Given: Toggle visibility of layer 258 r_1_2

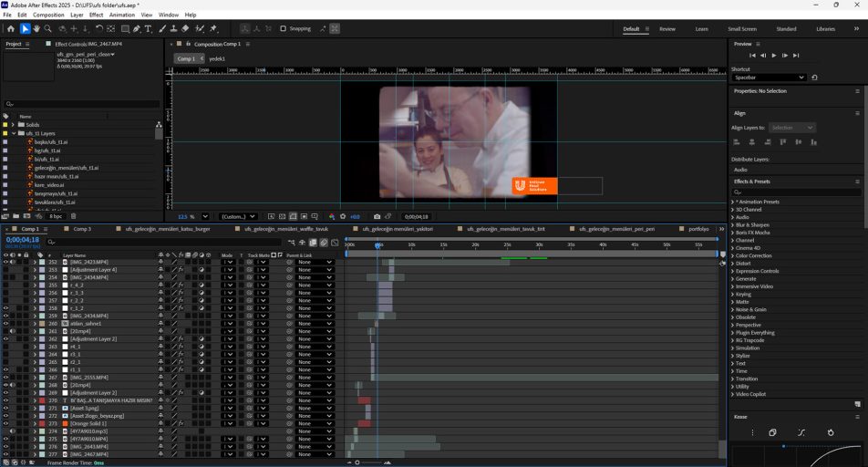Looking at the screenshot, I should coord(5,308).
